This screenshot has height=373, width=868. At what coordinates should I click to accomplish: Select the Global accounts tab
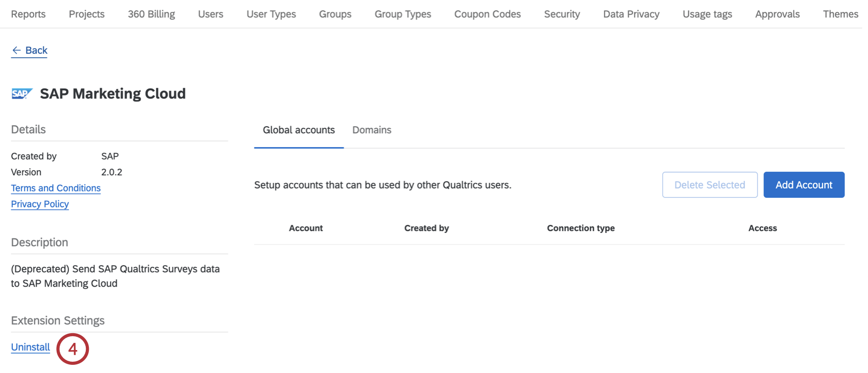(299, 130)
